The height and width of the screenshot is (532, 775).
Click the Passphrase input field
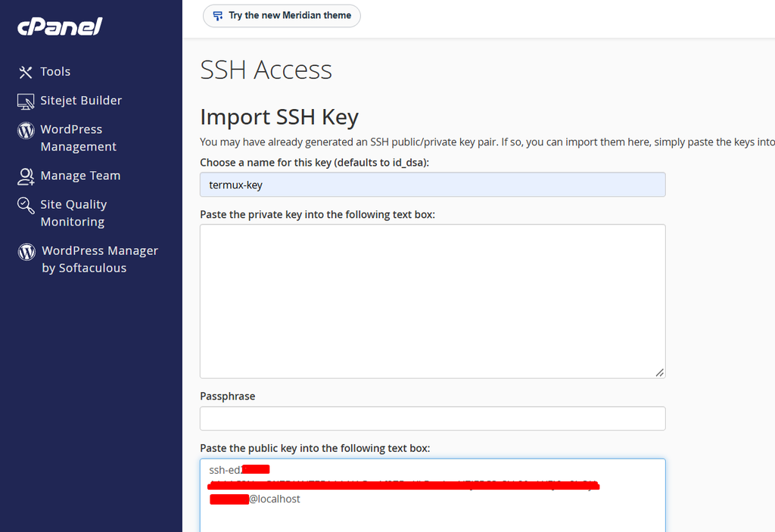coord(432,418)
